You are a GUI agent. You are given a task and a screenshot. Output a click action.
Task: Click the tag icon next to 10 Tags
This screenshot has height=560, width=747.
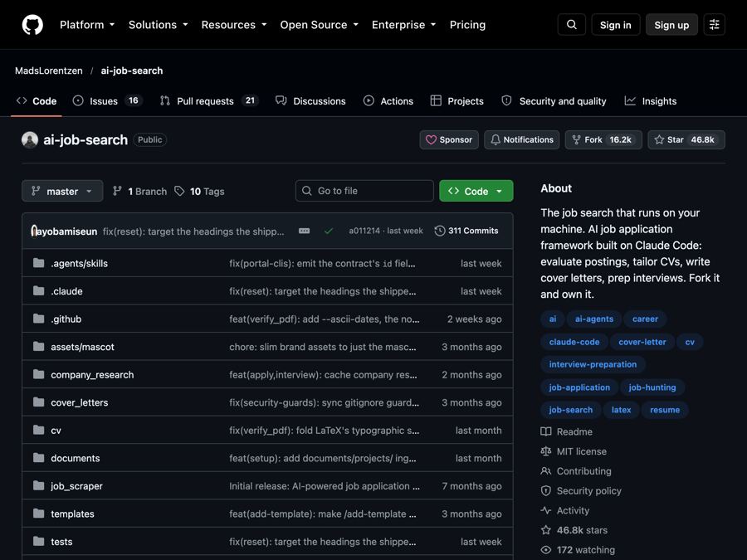coord(179,191)
